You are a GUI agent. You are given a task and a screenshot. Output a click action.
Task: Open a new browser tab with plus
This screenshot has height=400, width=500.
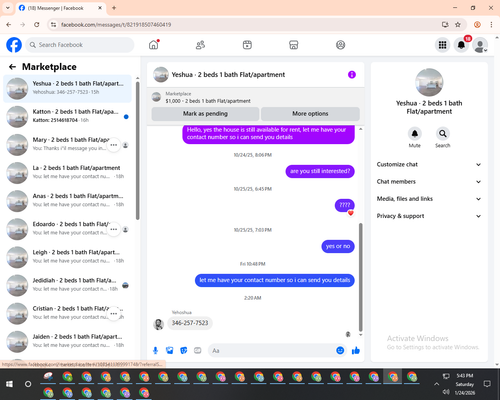coord(114,8)
